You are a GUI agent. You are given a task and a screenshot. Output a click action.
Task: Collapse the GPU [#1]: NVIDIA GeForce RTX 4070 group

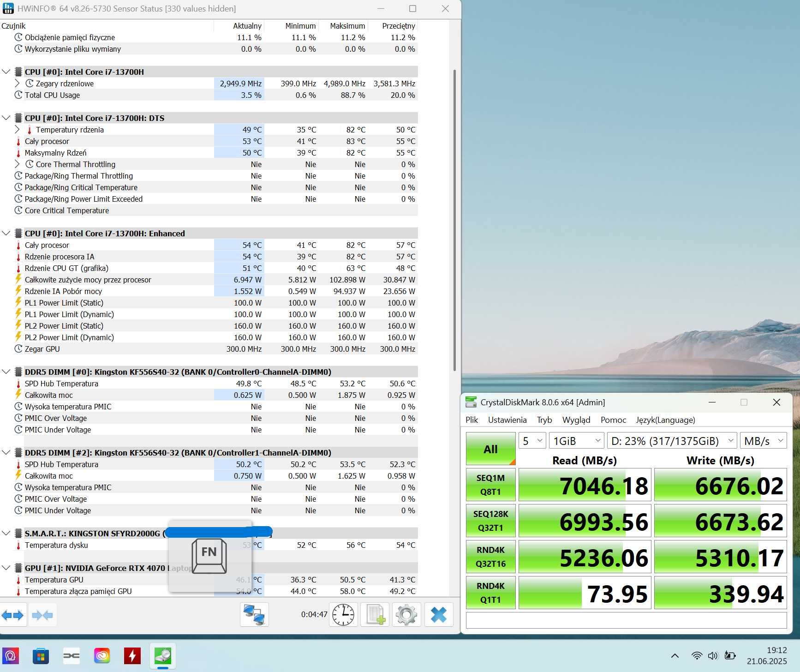pos(6,568)
